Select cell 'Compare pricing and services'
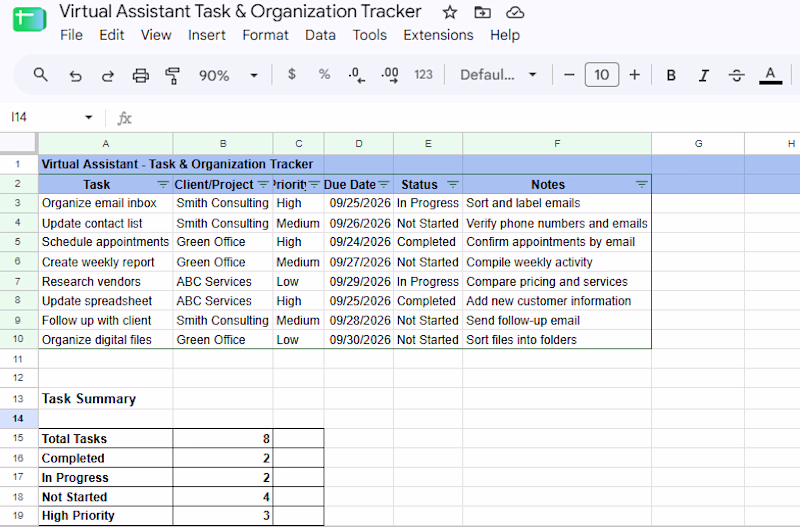The width and height of the screenshot is (800, 527). coord(557,282)
